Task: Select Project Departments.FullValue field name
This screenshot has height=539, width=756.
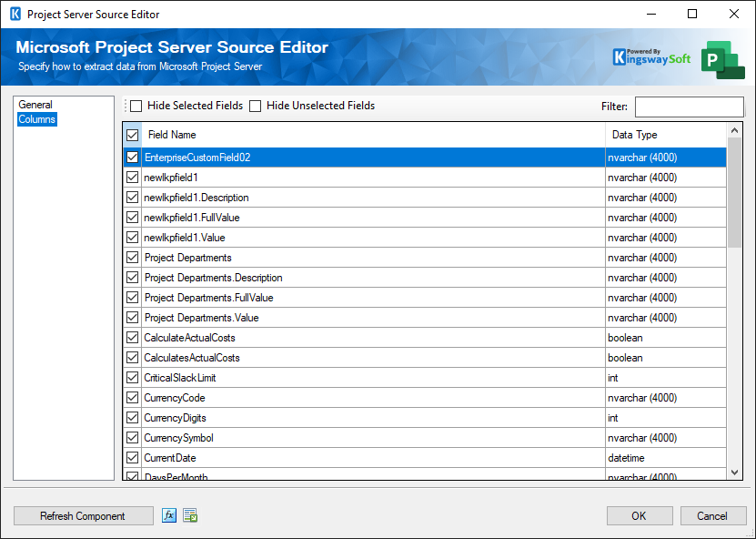Action: [373, 298]
